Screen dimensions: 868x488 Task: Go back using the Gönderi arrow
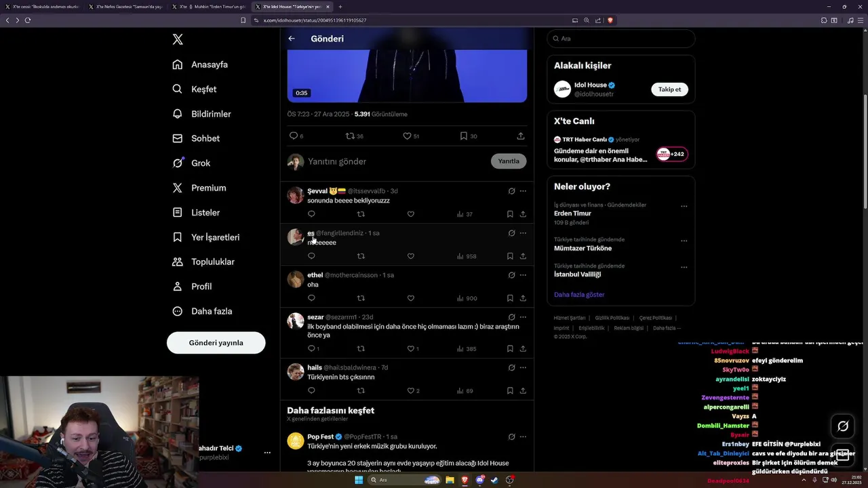coord(292,39)
